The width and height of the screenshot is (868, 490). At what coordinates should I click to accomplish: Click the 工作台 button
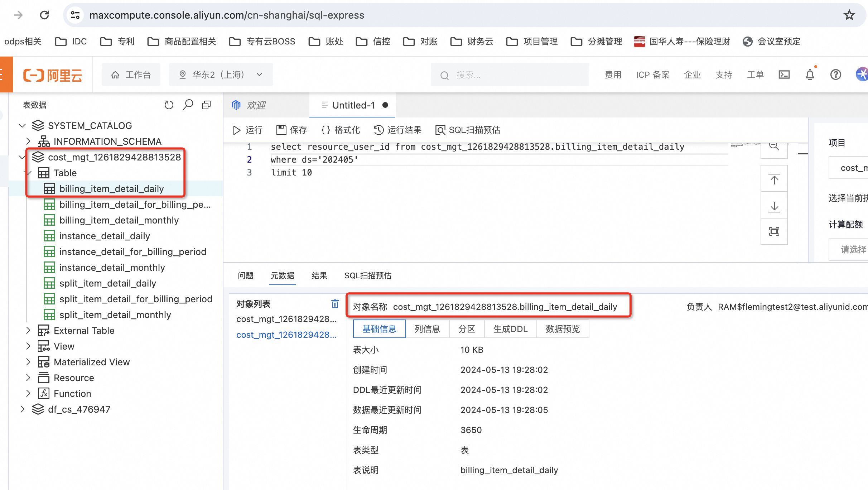[x=131, y=75]
